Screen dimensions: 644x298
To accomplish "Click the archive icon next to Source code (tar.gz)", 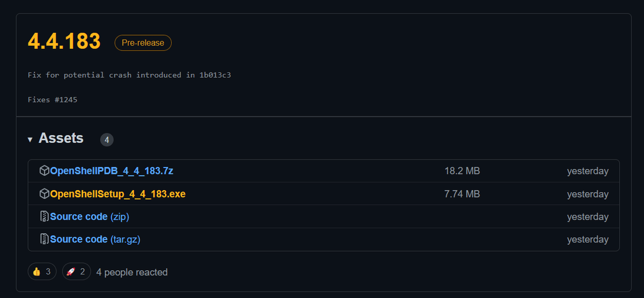I will point(45,239).
